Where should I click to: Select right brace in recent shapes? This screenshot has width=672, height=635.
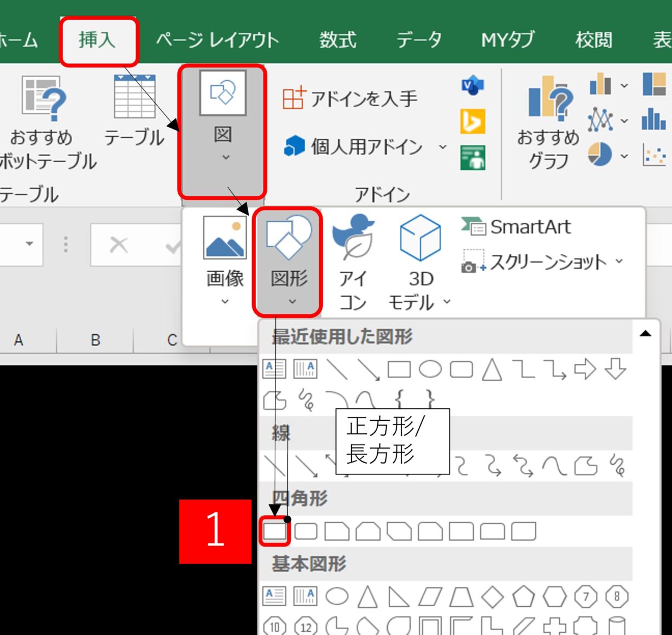[430, 400]
